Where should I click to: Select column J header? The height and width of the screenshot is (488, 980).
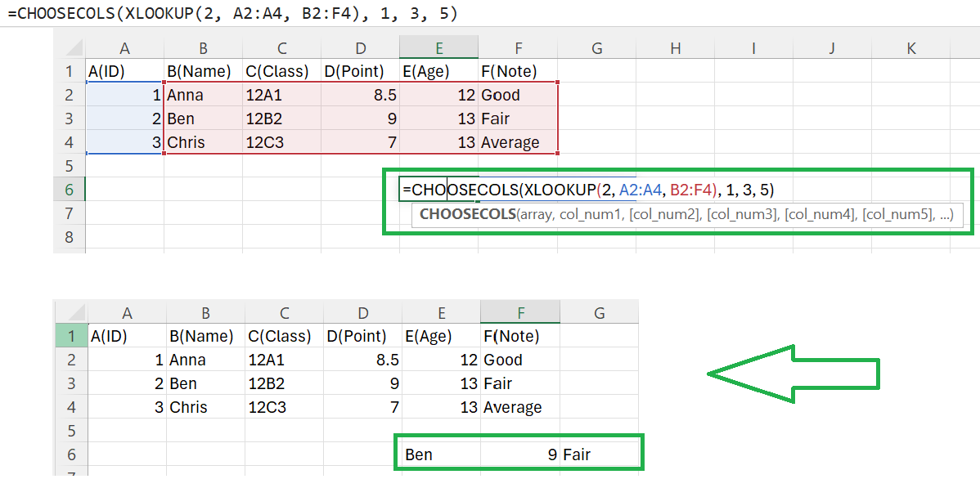pyautogui.click(x=832, y=48)
